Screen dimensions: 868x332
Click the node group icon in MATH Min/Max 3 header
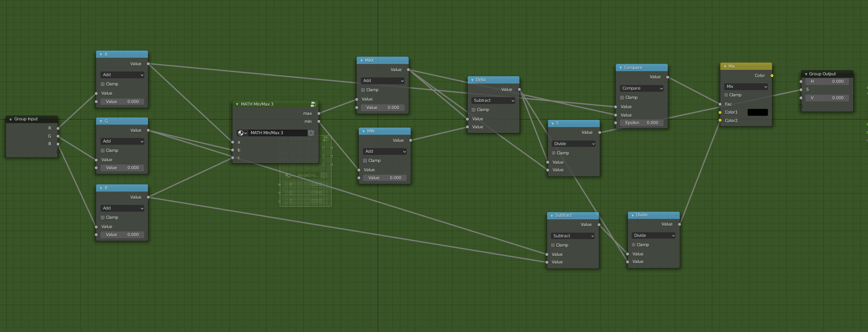point(313,104)
